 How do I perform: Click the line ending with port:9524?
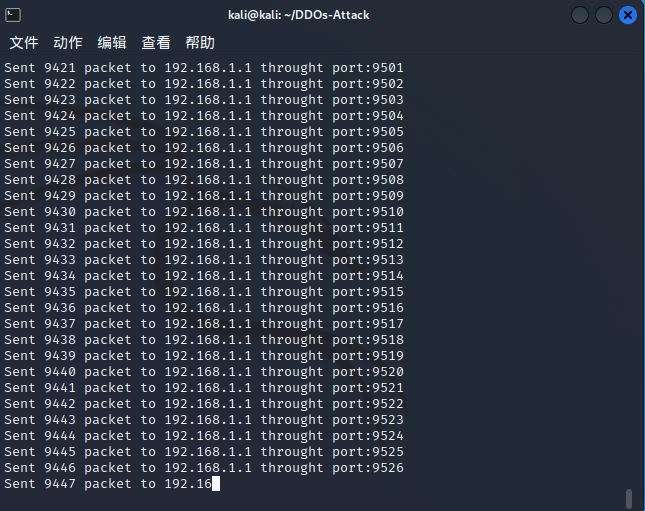pos(204,436)
